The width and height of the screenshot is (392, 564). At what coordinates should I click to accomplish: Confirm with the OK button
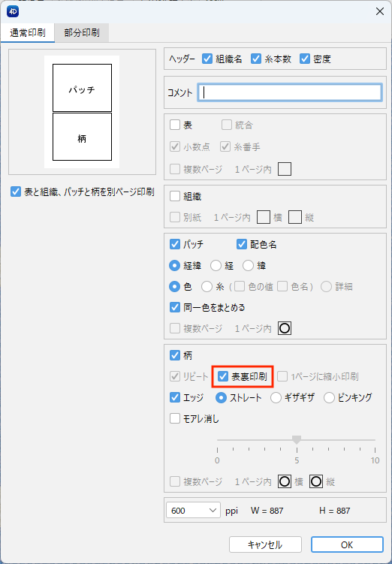347,544
